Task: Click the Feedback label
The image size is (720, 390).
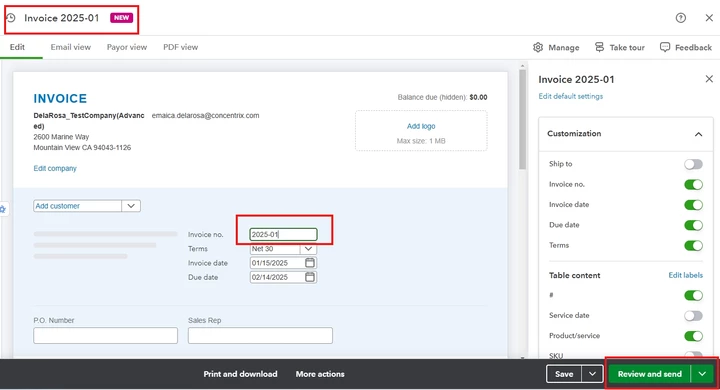Action: (x=693, y=47)
